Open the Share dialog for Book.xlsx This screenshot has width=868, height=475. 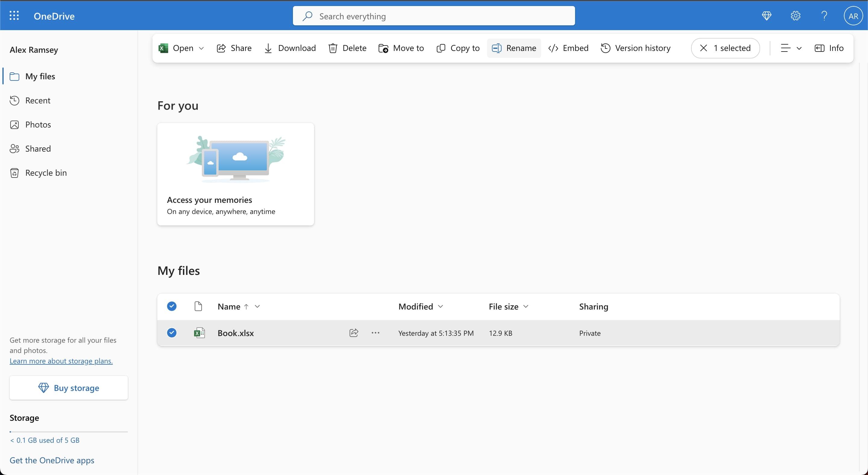click(x=234, y=48)
